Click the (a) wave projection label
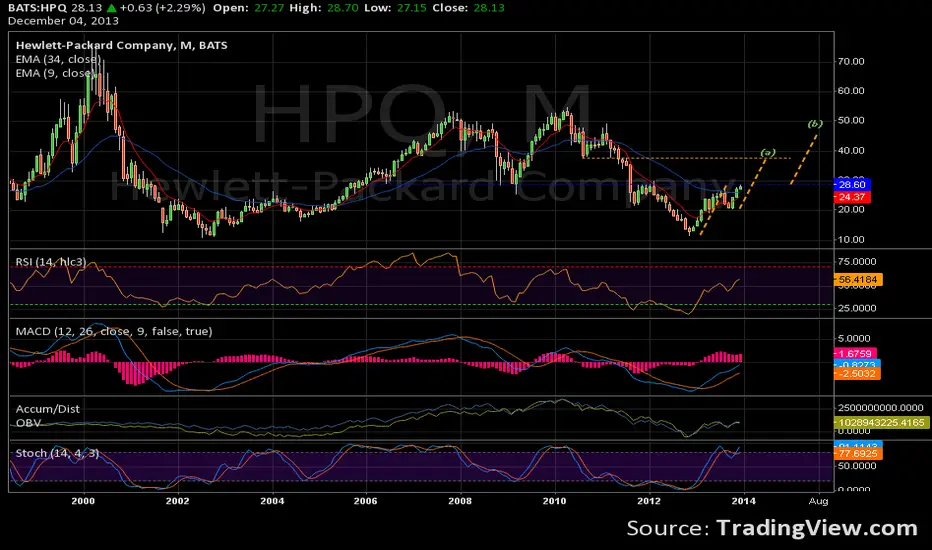Screen dimensions: 932x550 click(x=768, y=153)
